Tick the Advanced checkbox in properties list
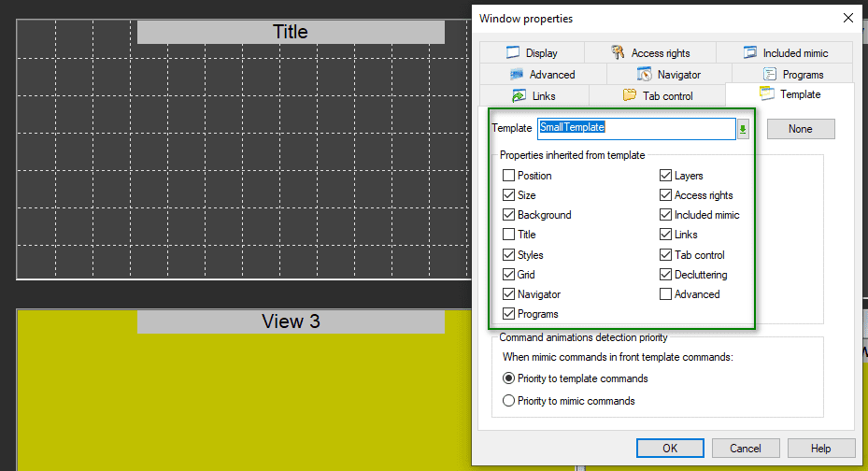The height and width of the screenshot is (471, 868). point(665,294)
